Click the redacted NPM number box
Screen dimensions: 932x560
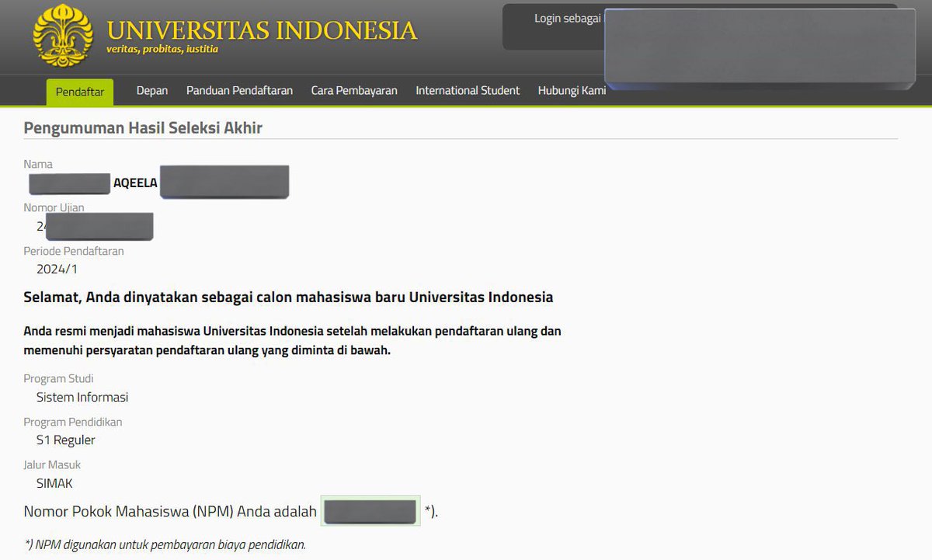370,511
